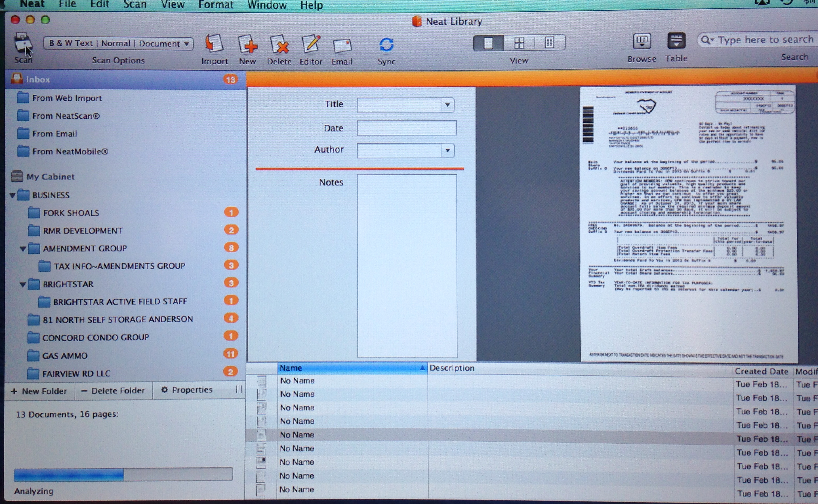Open the Help menu
Screen dimensions: 818x504
point(311,5)
